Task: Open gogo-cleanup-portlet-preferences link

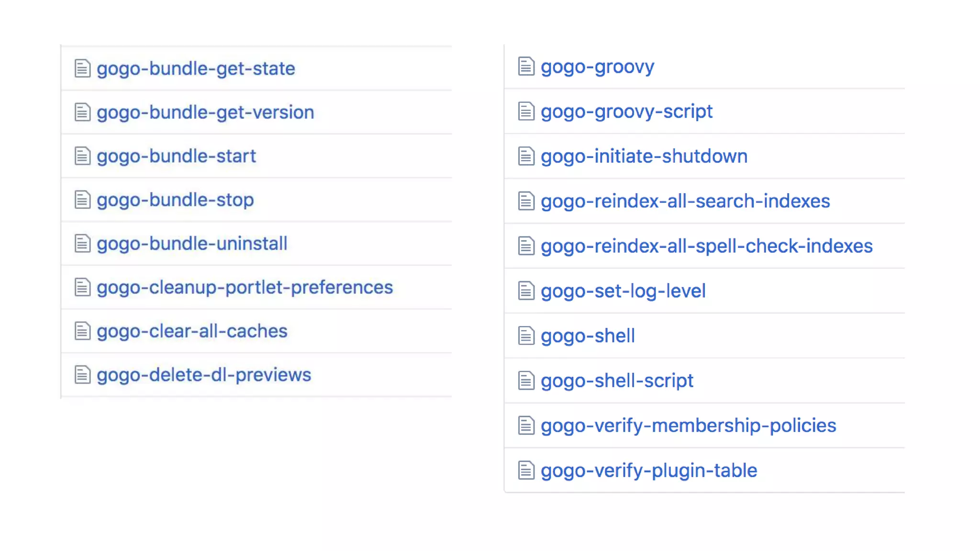Action: [245, 287]
